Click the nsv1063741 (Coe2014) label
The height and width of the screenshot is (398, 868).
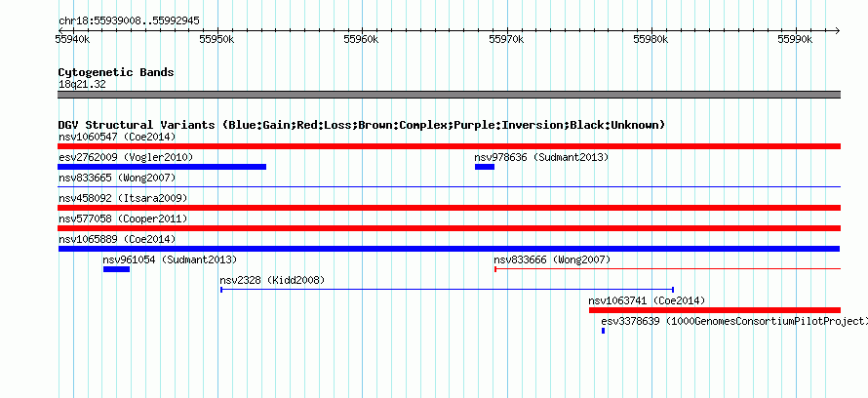(x=647, y=300)
